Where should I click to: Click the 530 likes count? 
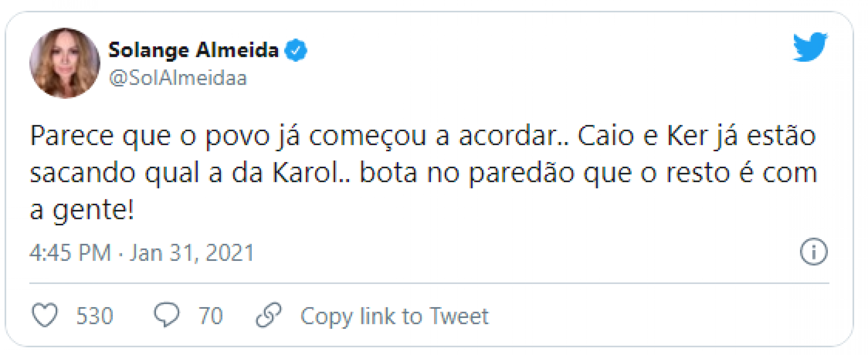coord(94,316)
